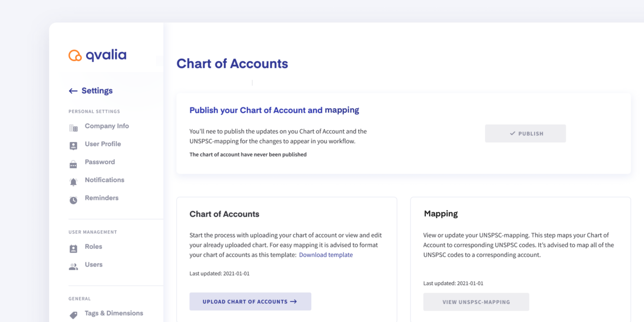Select the Roles badge icon
The height and width of the screenshot is (322, 644).
point(73,248)
